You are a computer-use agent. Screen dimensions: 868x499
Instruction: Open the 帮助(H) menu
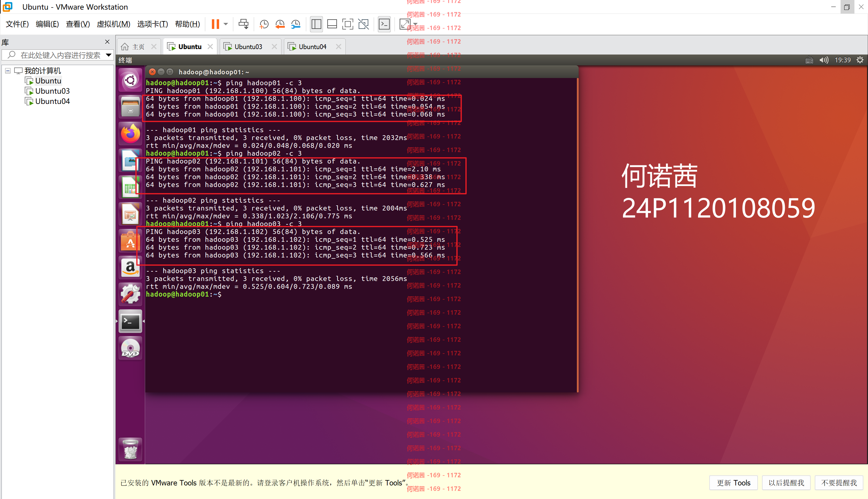pos(187,24)
